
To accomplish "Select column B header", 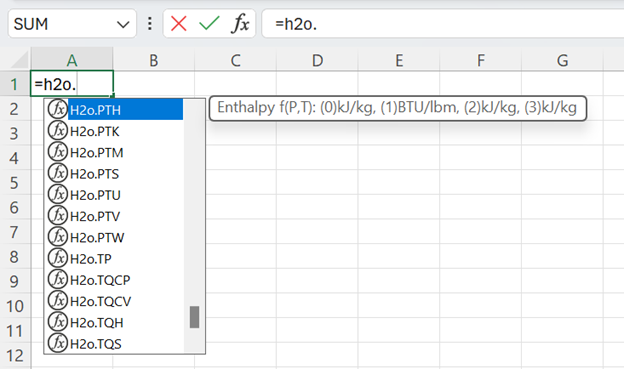I will click(x=154, y=60).
